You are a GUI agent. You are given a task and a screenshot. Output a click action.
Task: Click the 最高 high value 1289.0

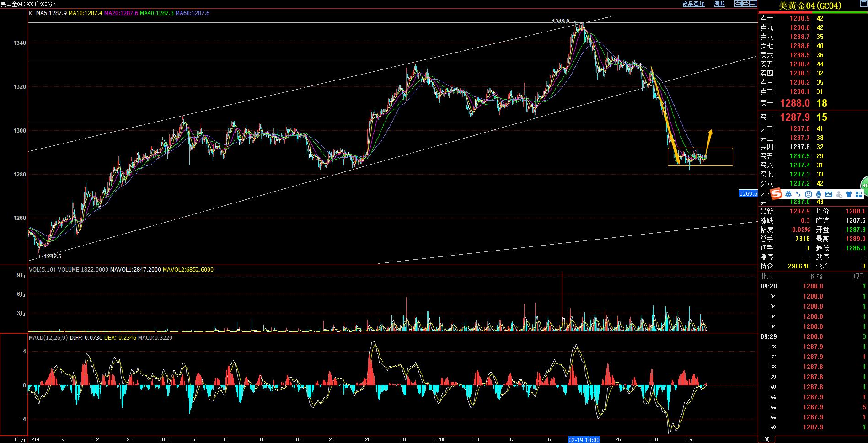(x=856, y=239)
